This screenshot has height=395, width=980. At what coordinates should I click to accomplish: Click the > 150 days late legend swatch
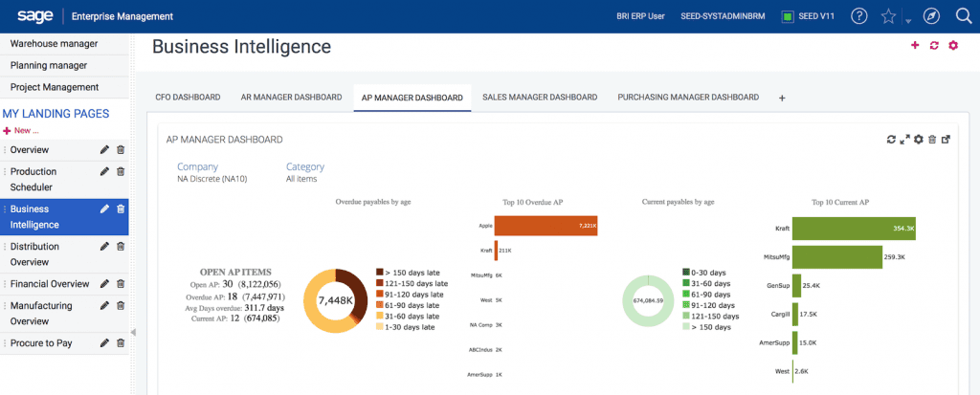(379, 272)
